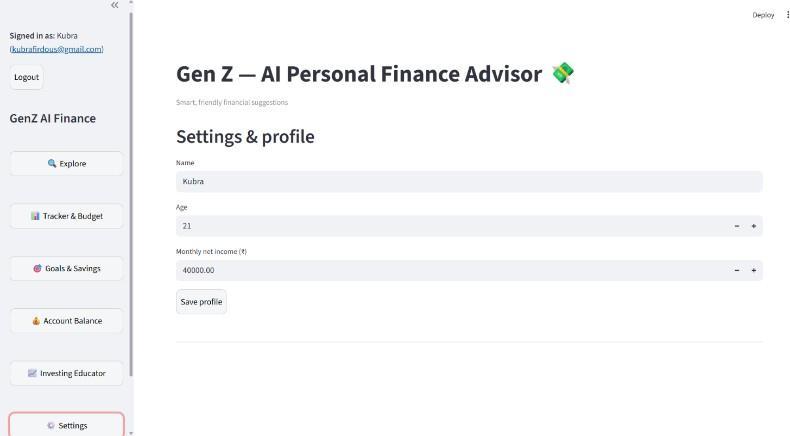Screen dimensions: 790x436
Task: Click the Logout button
Action: point(27,77)
